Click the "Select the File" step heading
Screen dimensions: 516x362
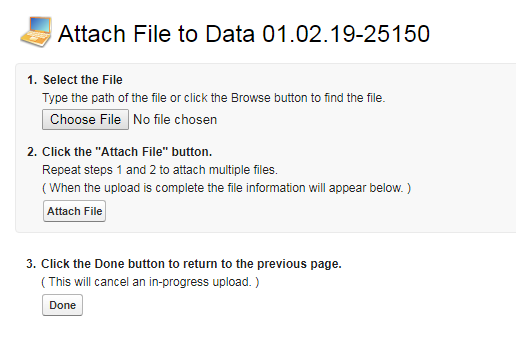point(83,80)
